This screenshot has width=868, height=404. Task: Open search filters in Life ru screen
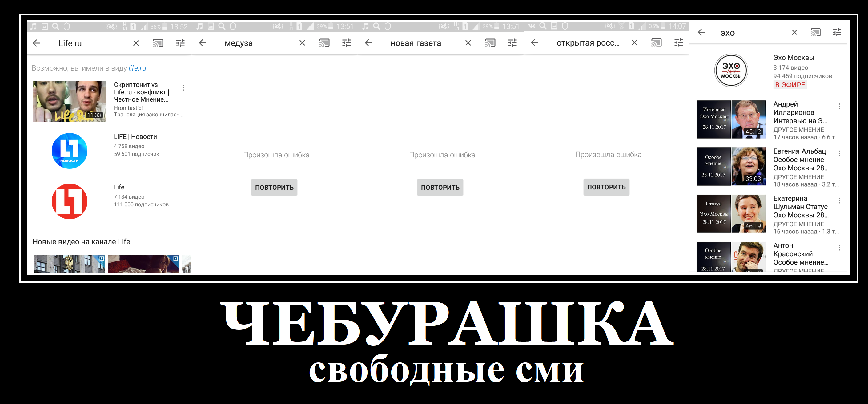pos(180,43)
